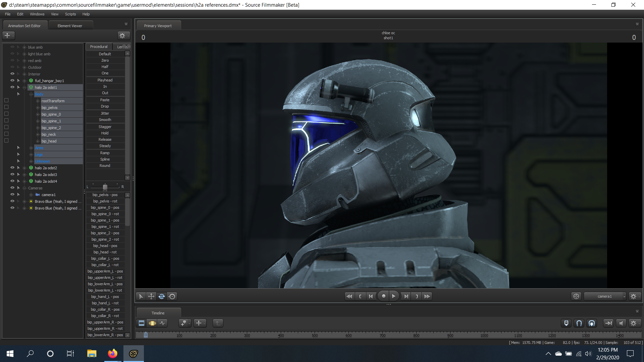Activate the rotate manipulator tool
Image resolution: width=644 pixels, height=362 pixels.
coord(162,296)
